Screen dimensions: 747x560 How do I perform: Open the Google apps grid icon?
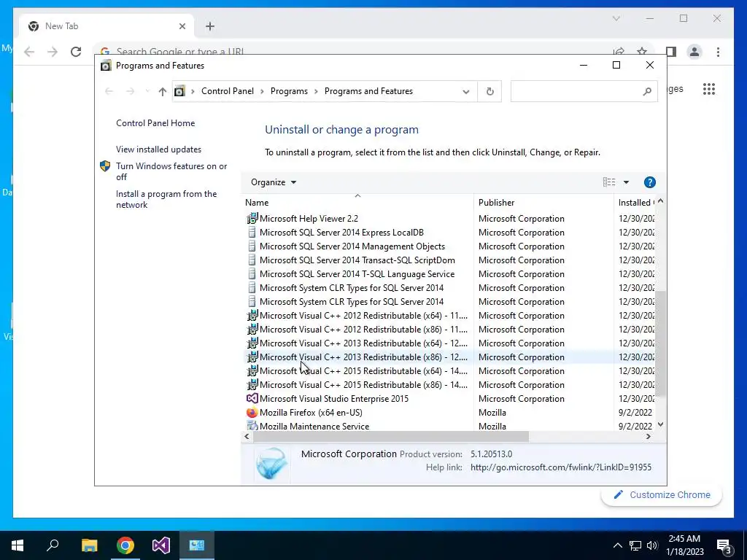point(709,89)
